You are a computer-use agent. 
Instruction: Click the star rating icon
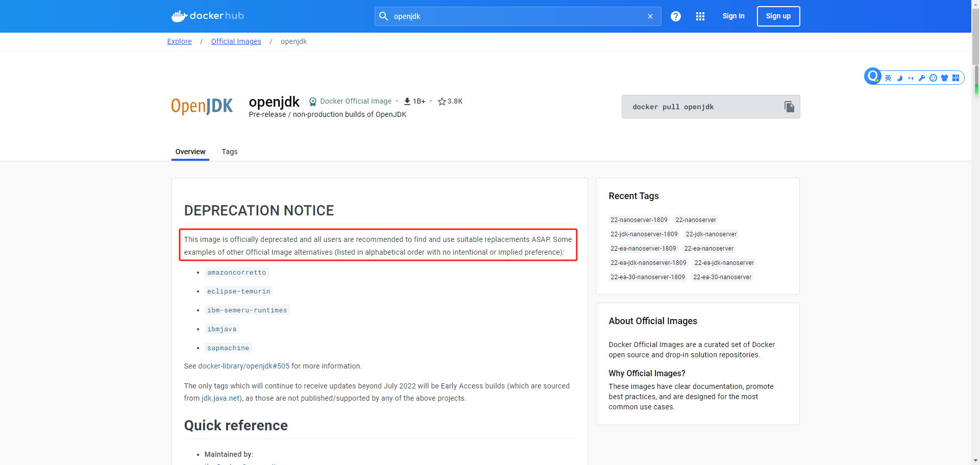(442, 102)
